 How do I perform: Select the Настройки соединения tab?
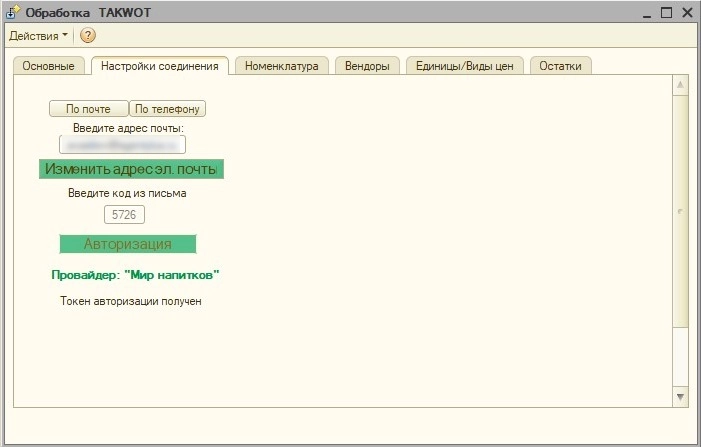pos(160,66)
